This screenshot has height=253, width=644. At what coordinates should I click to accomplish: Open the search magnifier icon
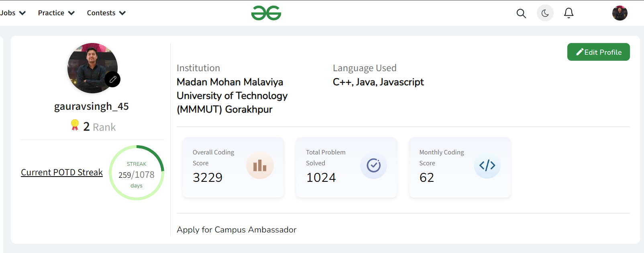tap(521, 13)
